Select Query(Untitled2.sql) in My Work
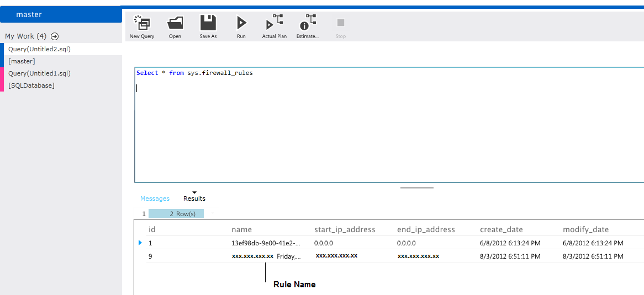Viewport: 644px width, 295px height. [39, 49]
